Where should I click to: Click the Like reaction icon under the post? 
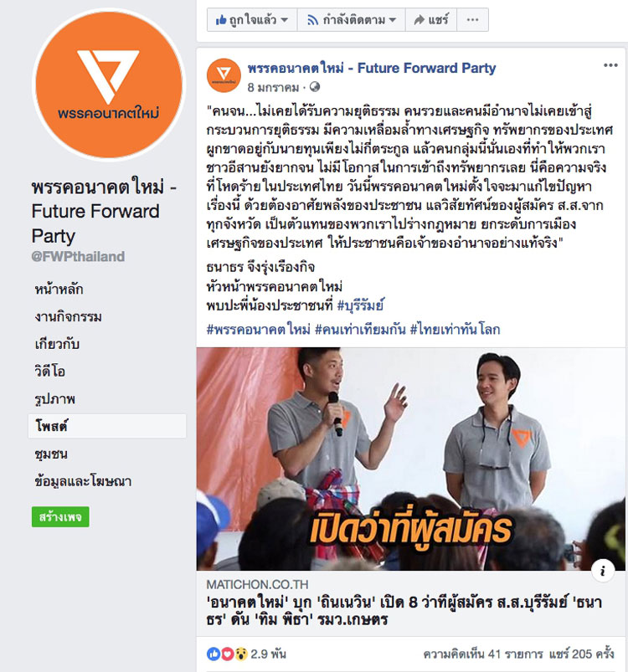click(213, 654)
